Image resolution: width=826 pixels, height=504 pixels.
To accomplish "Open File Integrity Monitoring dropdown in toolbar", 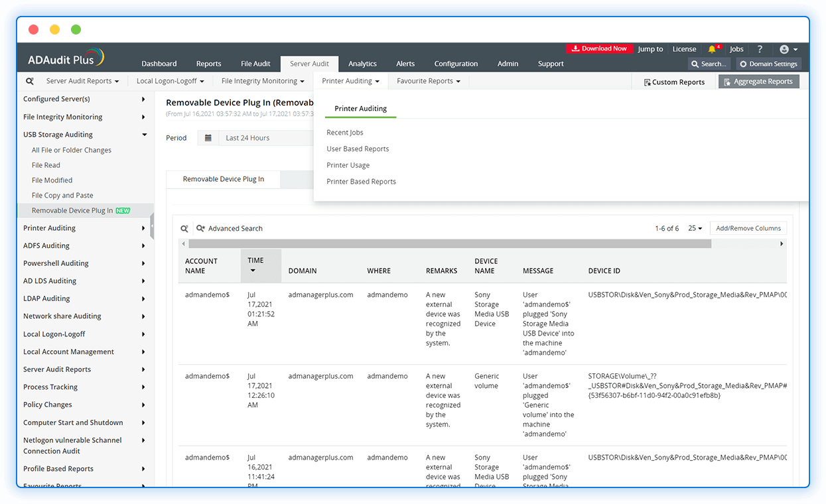I will coord(263,81).
